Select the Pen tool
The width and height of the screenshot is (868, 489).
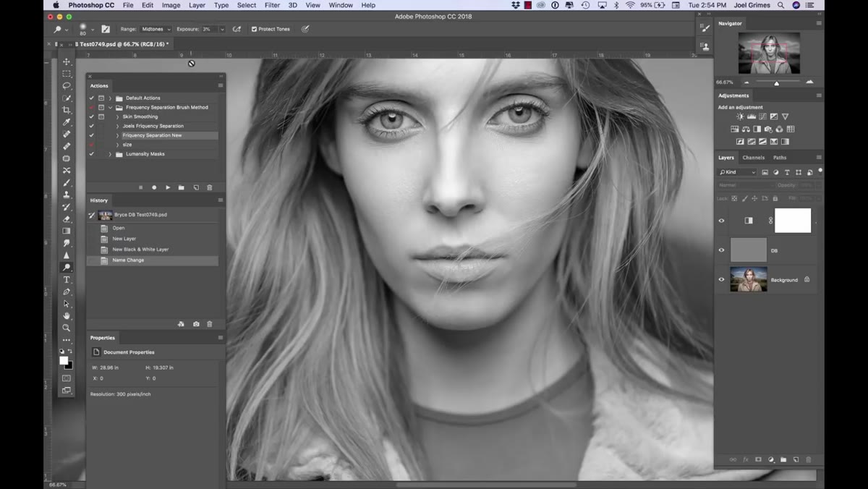pos(67,292)
